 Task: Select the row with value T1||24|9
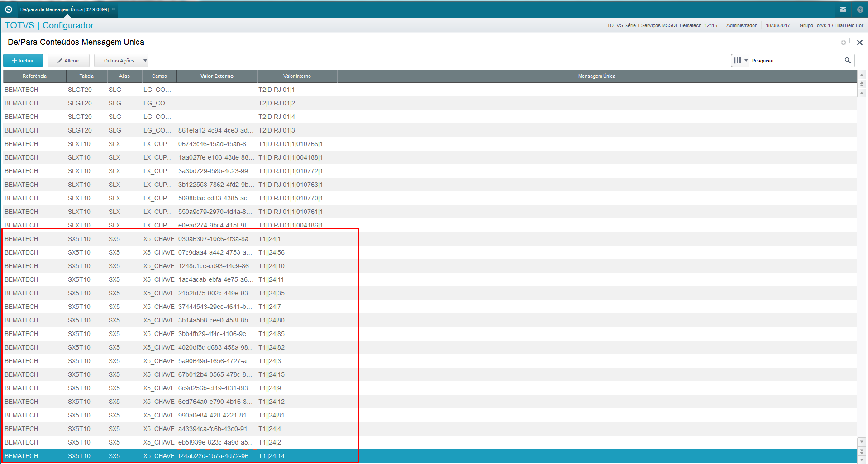coord(430,388)
